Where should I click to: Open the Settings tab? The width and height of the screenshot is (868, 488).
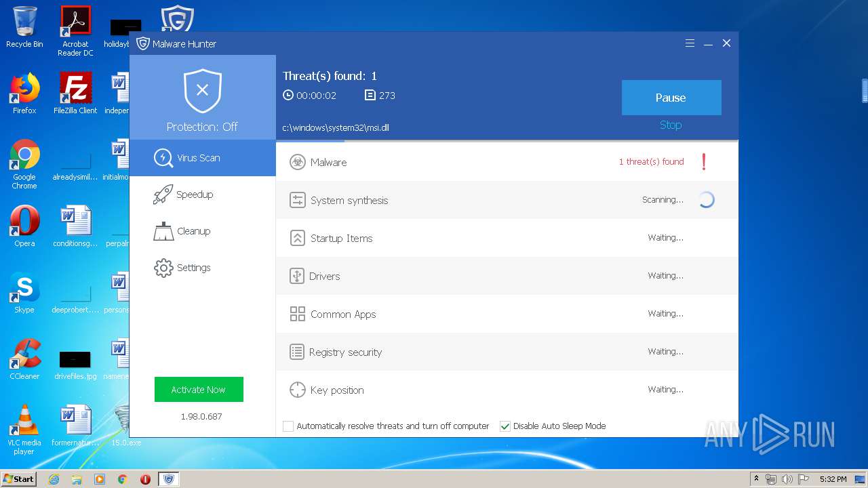[203, 268]
